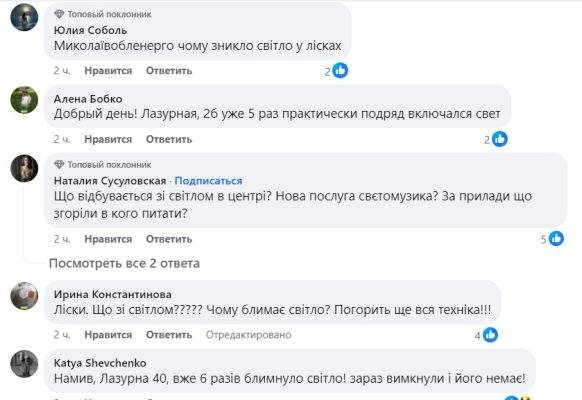Expand 'Посмотреть все 2 ответа' replies
Viewport: 582px width, 400px height.
click(124, 263)
